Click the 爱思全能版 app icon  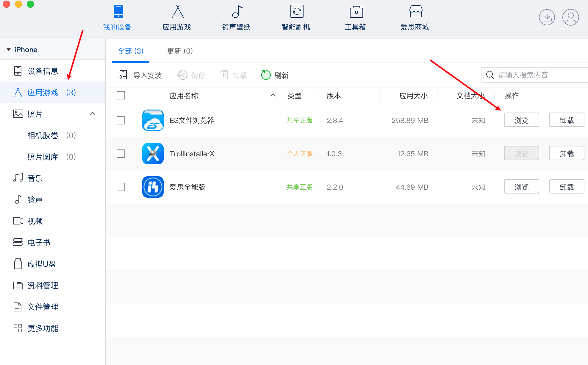(x=153, y=187)
